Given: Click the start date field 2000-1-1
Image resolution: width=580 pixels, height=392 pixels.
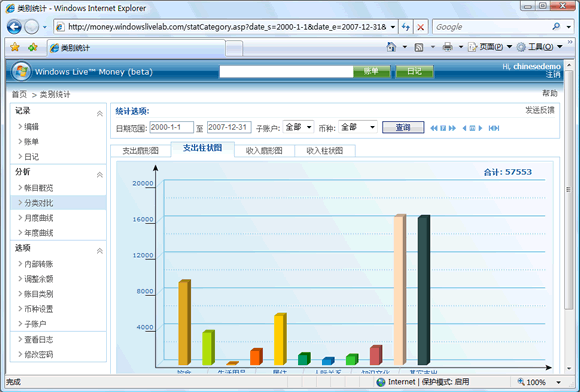Looking at the screenshot, I should click(171, 127).
